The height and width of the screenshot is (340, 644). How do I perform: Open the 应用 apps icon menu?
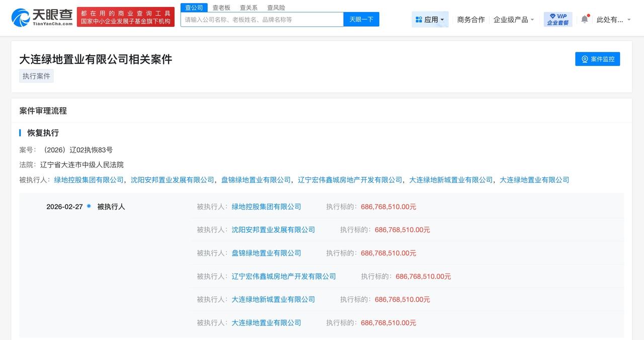point(419,19)
